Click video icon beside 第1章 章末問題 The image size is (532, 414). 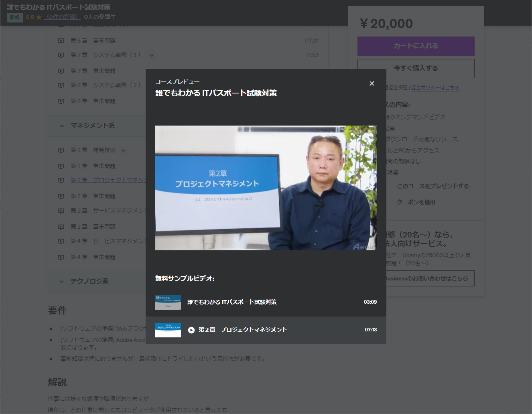tap(61, 166)
